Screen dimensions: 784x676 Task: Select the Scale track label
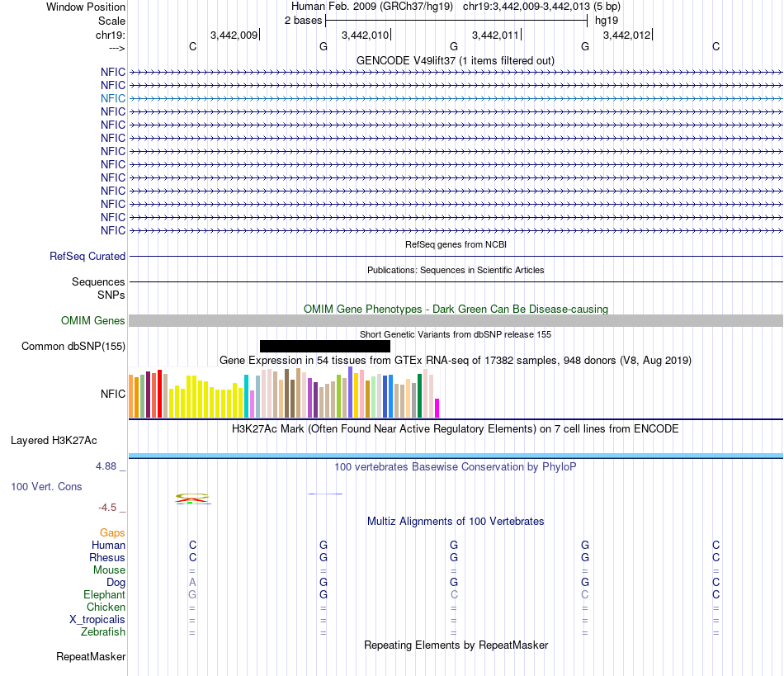pyautogui.click(x=111, y=21)
